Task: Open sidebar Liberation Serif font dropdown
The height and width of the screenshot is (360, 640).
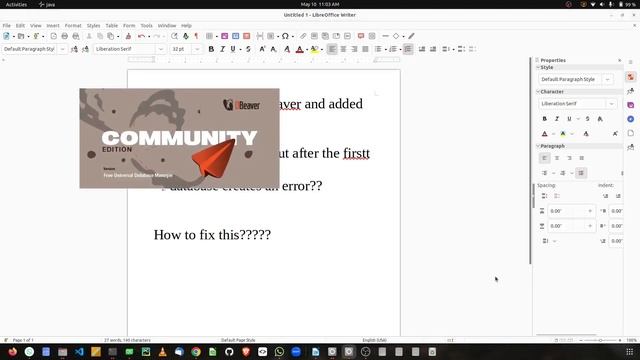Action: point(611,104)
